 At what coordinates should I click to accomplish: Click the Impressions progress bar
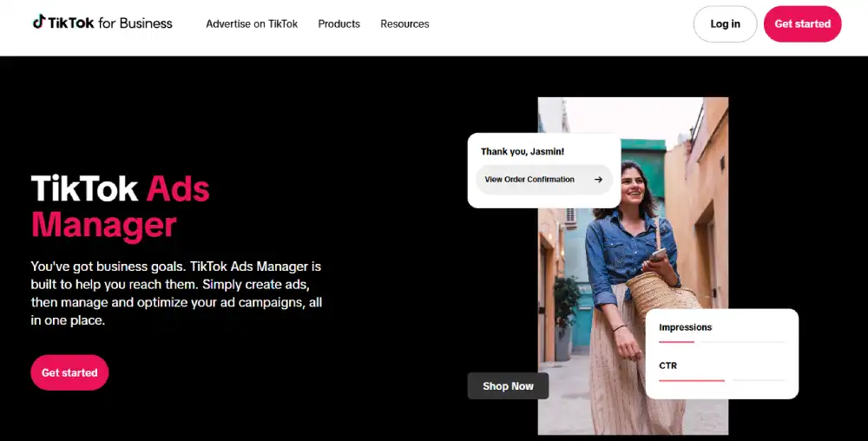point(722,342)
